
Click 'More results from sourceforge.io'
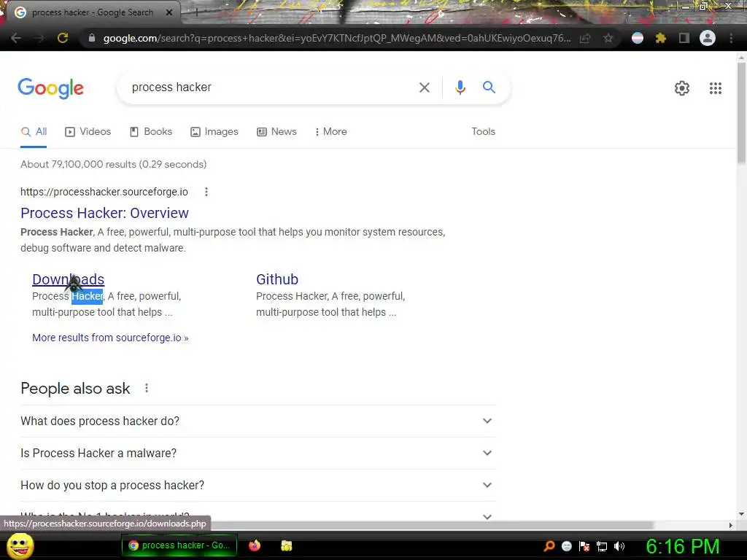click(110, 338)
